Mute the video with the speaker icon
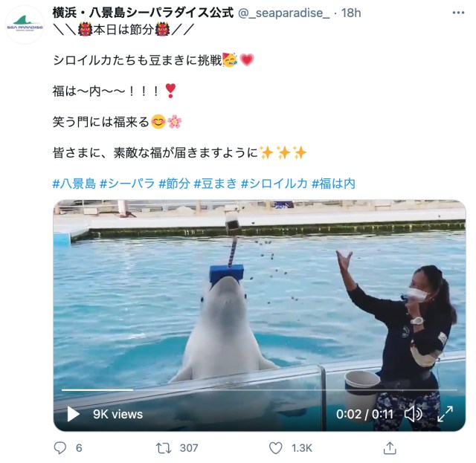Screen dimensions: 476x463 [x=414, y=414]
